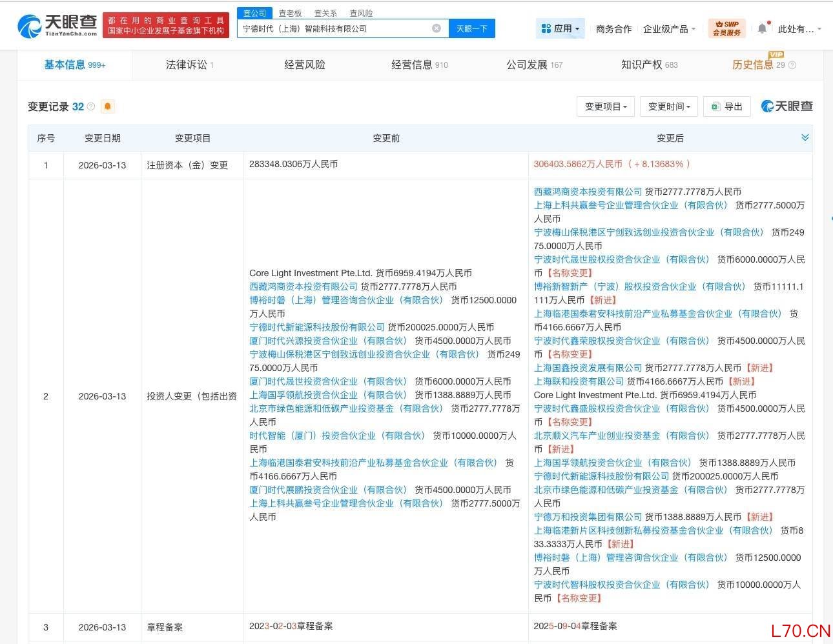This screenshot has height=644, width=833.
Task: Click SVIP 会员服务 badge icon
Action: coord(727,28)
